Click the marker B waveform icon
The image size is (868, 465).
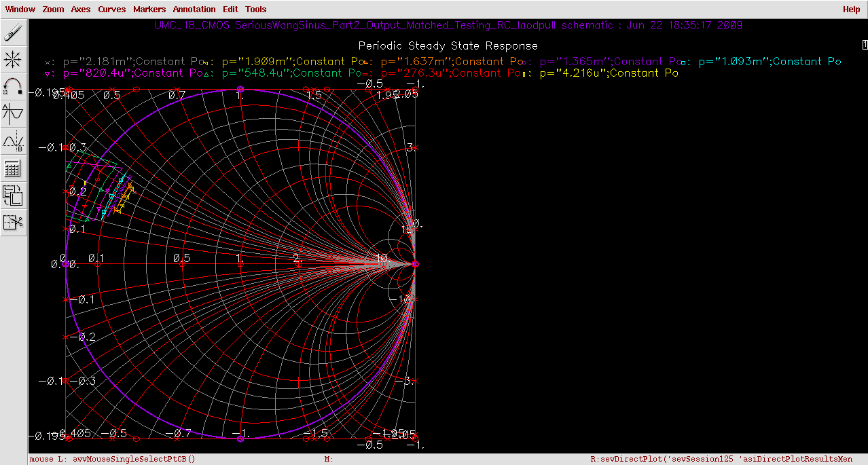13,141
